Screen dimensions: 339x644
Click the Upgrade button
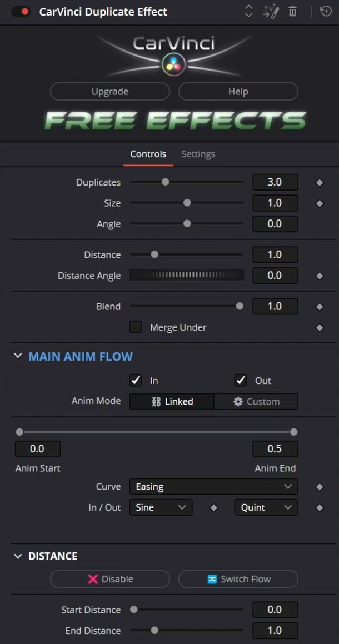click(109, 92)
